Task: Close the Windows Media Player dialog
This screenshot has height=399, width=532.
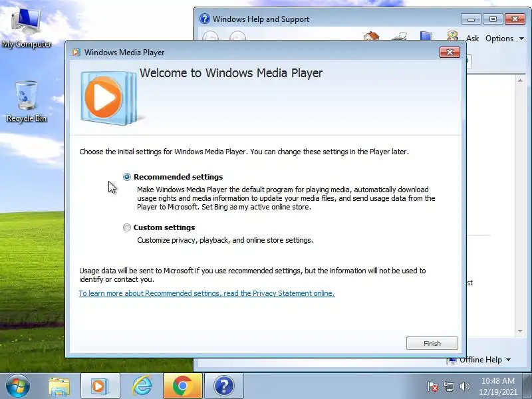Action: tap(450, 53)
